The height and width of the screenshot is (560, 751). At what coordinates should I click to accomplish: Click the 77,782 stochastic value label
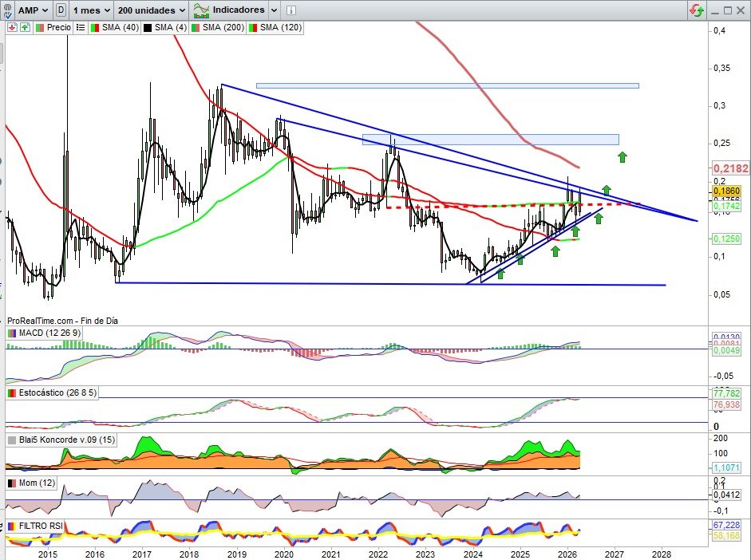726,393
